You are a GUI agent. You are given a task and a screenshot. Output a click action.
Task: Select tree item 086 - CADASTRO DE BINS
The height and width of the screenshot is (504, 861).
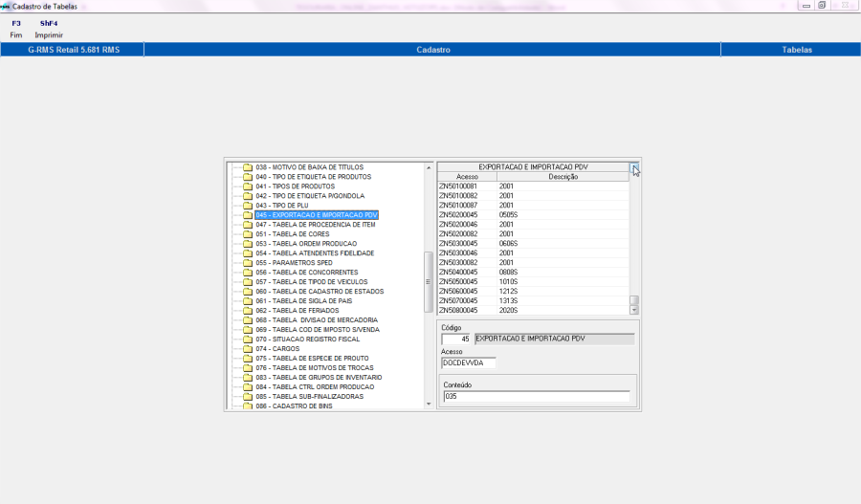(294, 406)
